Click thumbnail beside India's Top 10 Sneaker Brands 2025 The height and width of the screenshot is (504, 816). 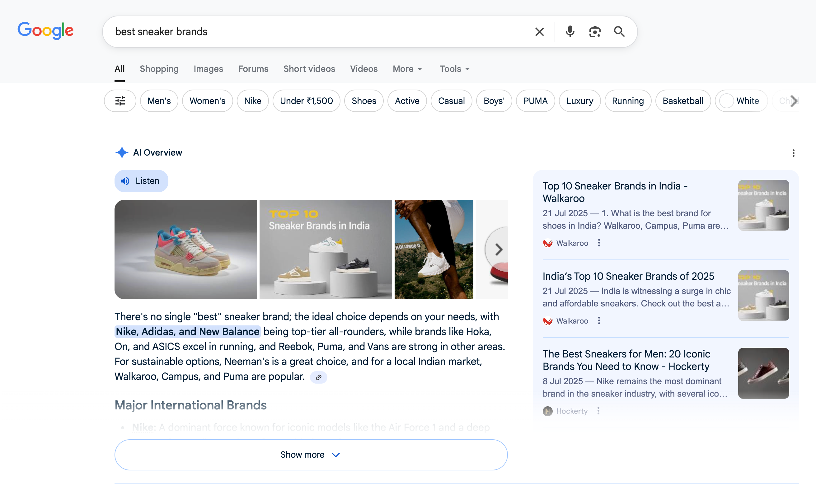(763, 295)
